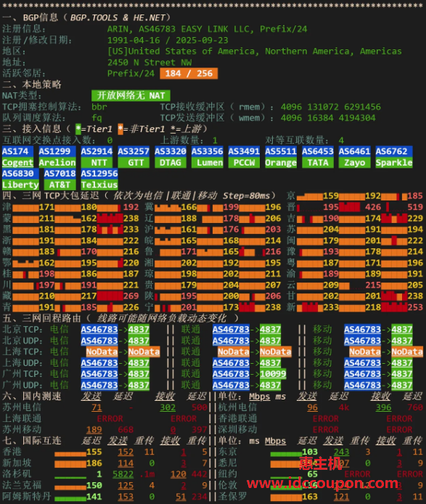Click 法兰克福 send value 125
426x504 pixels.
tap(126, 485)
